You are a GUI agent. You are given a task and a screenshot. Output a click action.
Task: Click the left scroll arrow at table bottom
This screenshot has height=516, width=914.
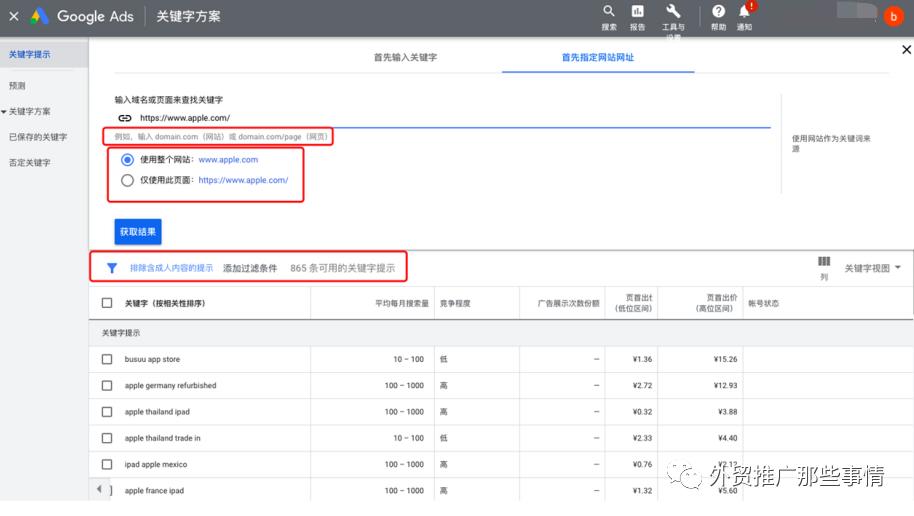(99, 489)
